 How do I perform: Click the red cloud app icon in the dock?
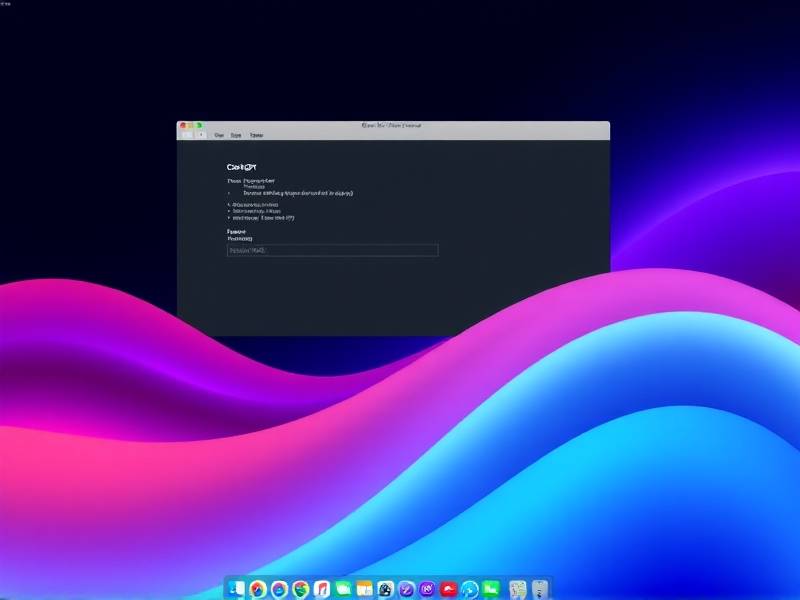click(449, 590)
